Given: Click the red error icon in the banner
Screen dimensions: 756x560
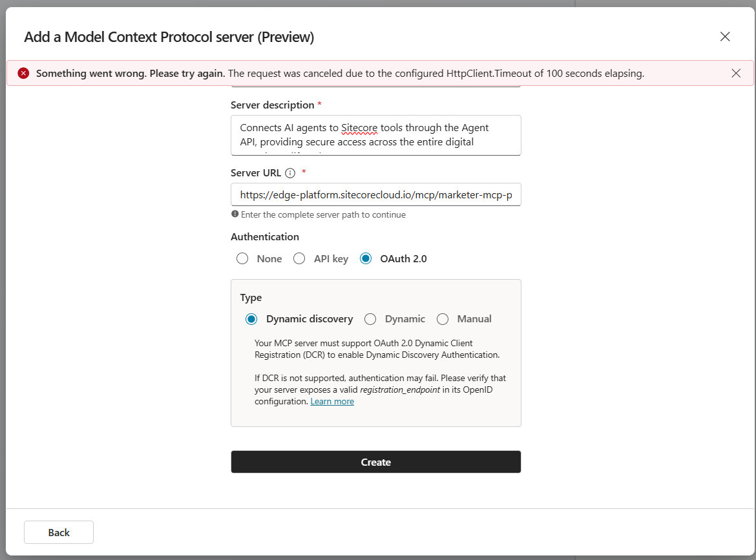Looking at the screenshot, I should [x=23, y=73].
